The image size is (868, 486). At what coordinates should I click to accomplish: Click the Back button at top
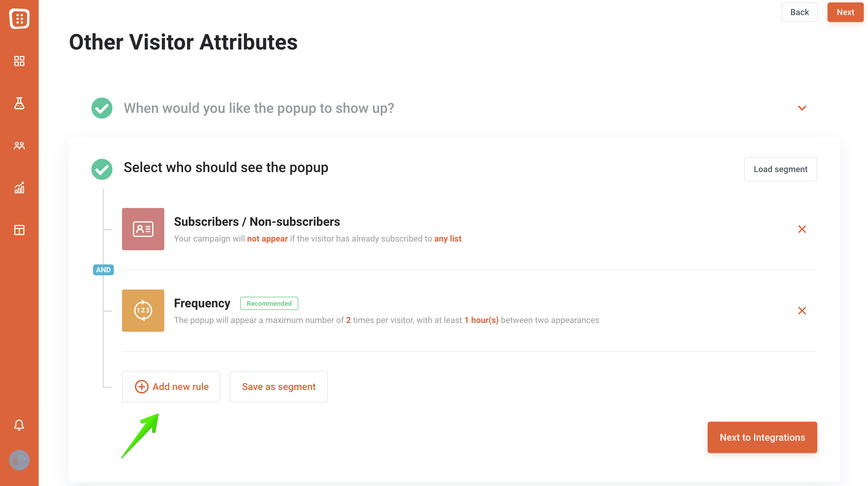(x=799, y=12)
